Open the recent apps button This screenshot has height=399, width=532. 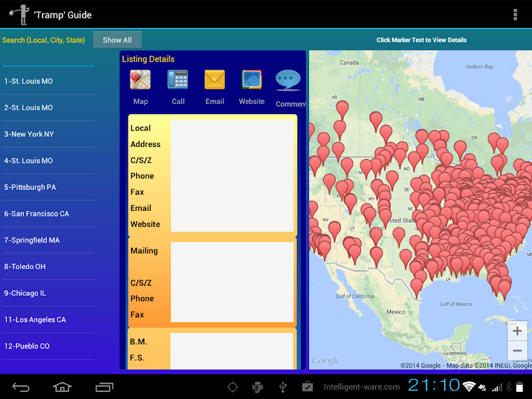pyautogui.click(x=104, y=387)
